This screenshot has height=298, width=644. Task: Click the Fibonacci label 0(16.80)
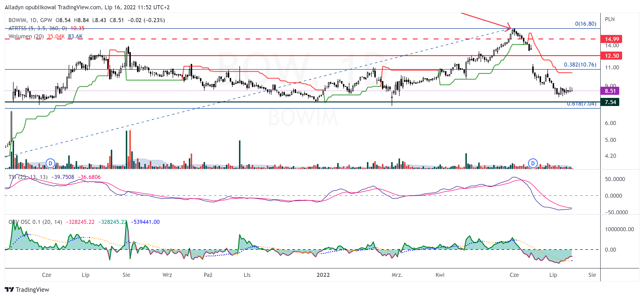585,24
